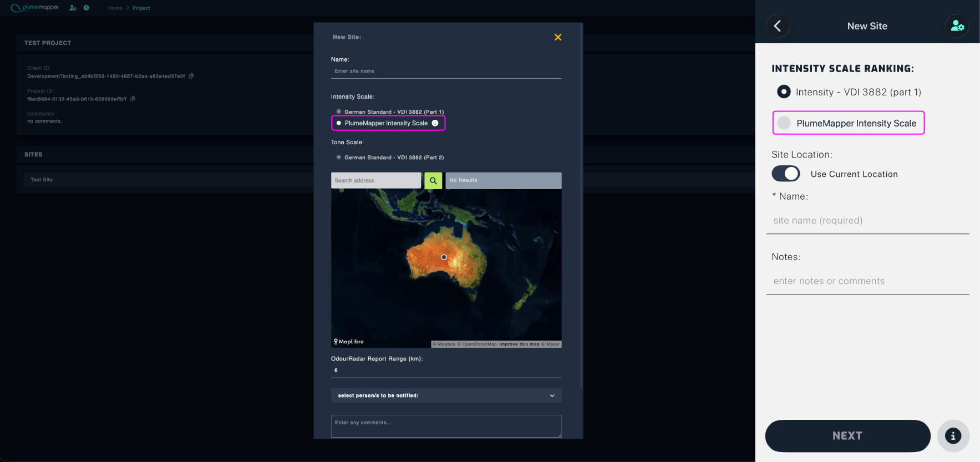Click the Enter any comments textarea
The width and height of the screenshot is (980, 462).
(446, 426)
